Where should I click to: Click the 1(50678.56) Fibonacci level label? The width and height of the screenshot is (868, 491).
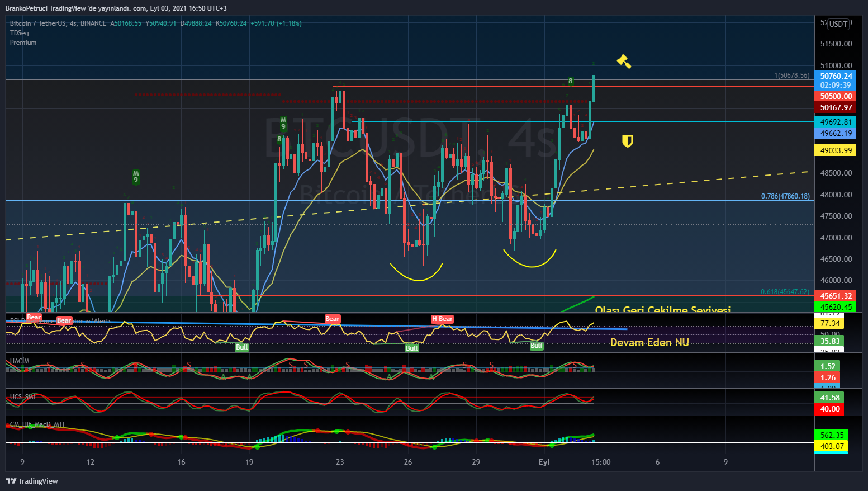pyautogui.click(x=791, y=75)
